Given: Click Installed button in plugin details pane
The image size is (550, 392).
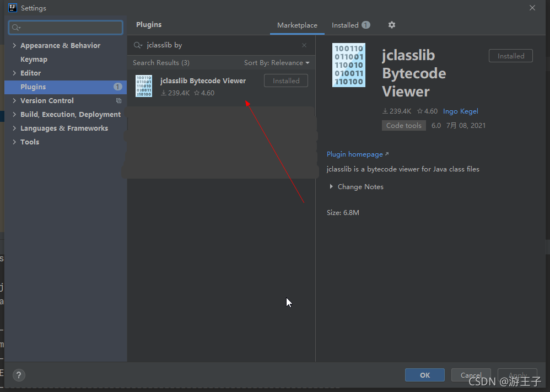Looking at the screenshot, I should [511, 56].
